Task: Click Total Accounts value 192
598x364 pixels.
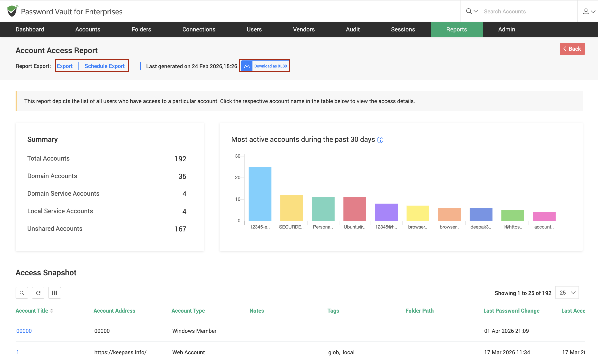Action: pyautogui.click(x=180, y=159)
